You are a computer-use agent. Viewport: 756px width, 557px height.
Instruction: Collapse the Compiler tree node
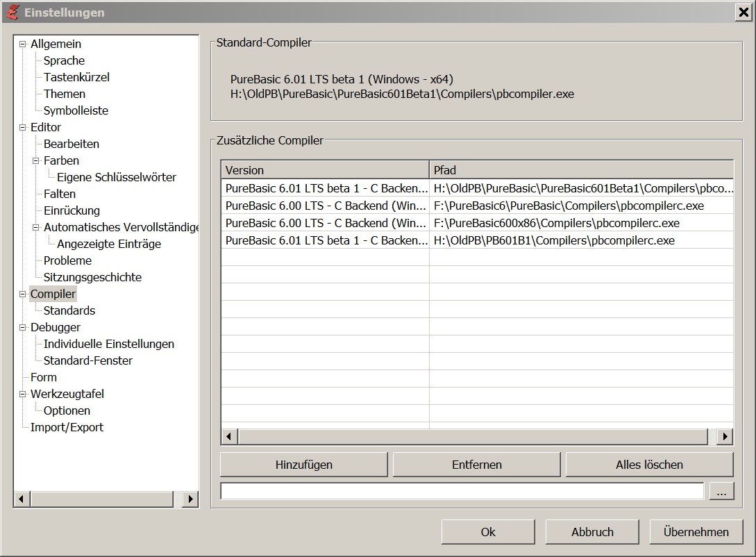[x=22, y=294]
